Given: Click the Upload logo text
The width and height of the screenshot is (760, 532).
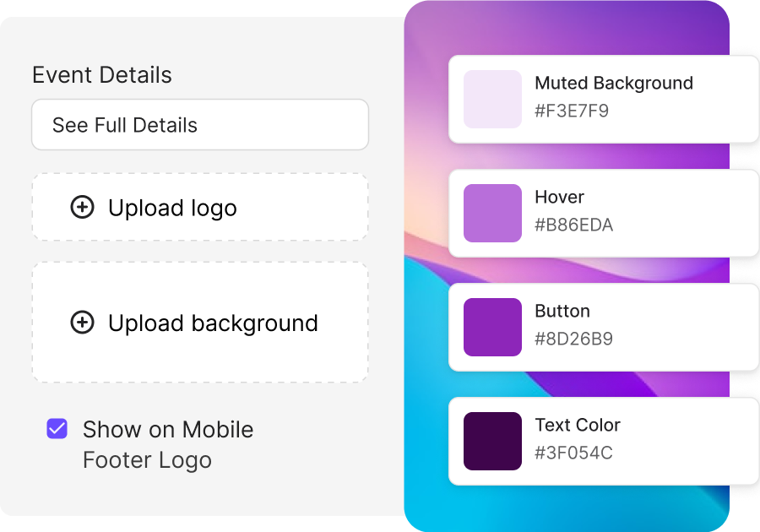Looking at the screenshot, I should [x=172, y=209].
